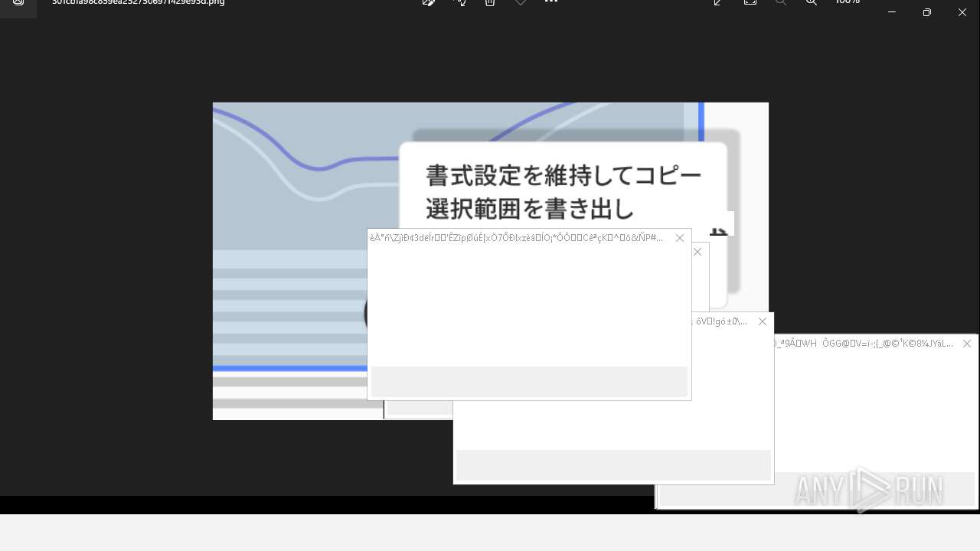The height and width of the screenshot is (551, 980).
Task: Open the three-dots more options menu
Action: [x=551, y=2]
